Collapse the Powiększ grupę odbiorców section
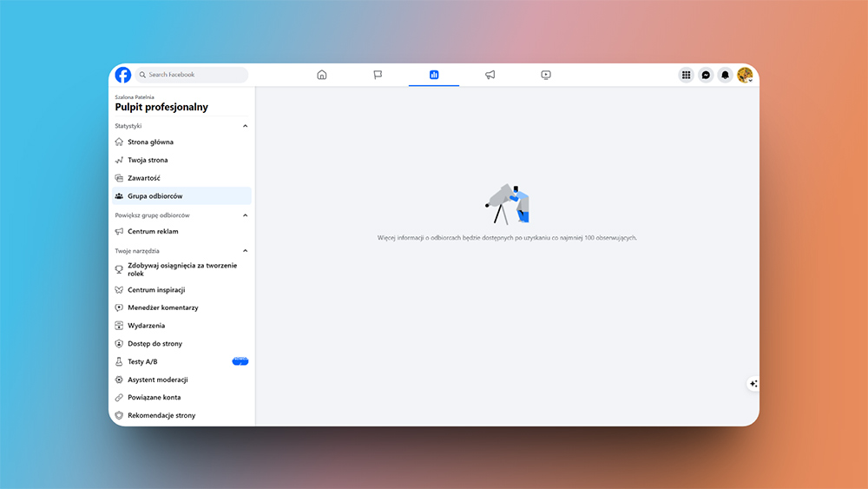 click(245, 215)
